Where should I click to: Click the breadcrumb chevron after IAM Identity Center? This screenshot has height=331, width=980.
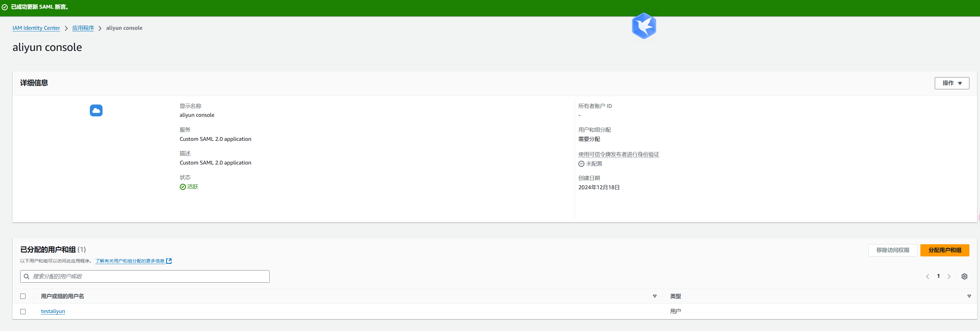[66, 28]
